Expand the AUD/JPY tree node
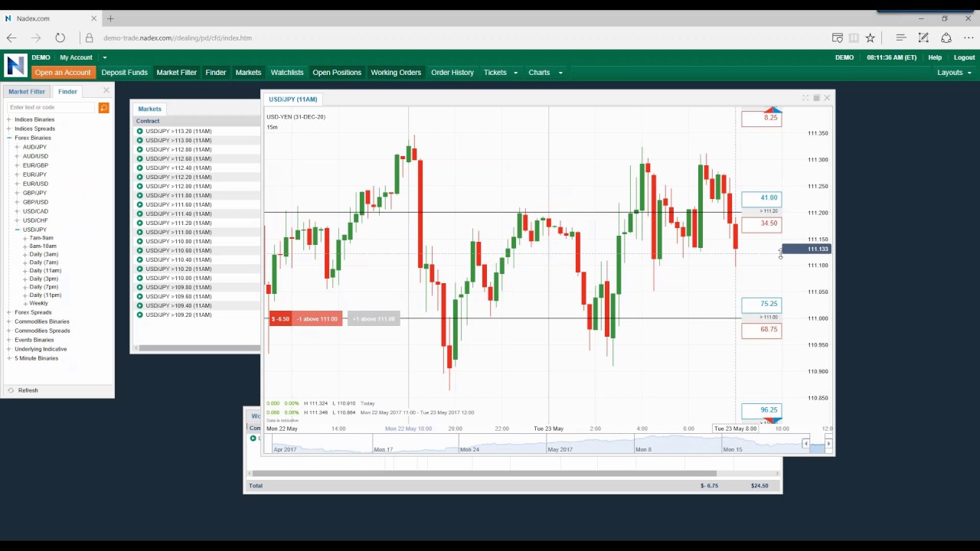980x551 pixels. 17,147
